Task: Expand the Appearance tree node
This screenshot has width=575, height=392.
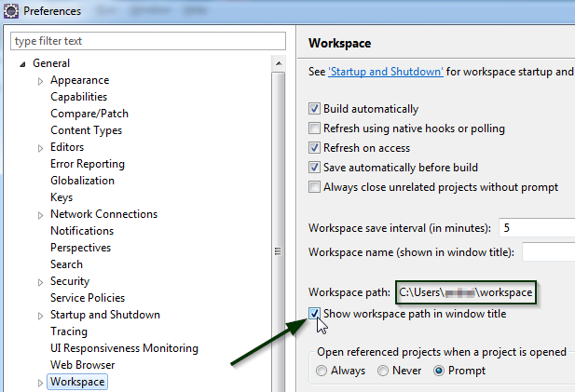Action: click(x=40, y=81)
